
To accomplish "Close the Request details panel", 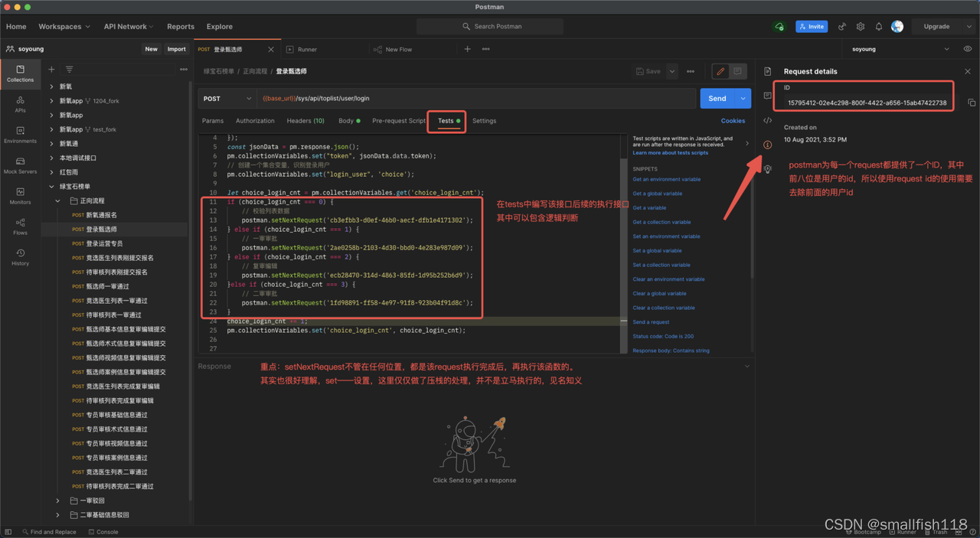I will point(968,71).
